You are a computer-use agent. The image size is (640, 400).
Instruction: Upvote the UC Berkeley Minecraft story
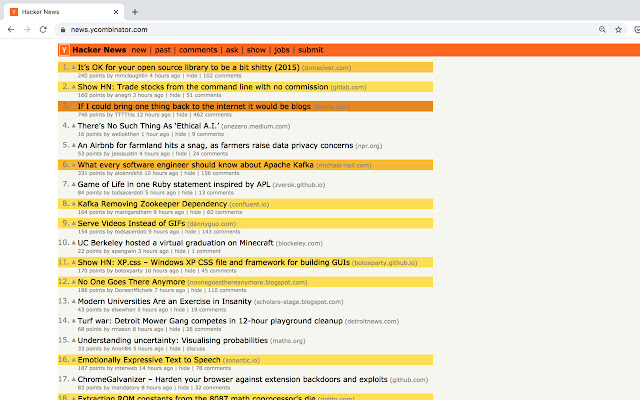pos(74,242)
